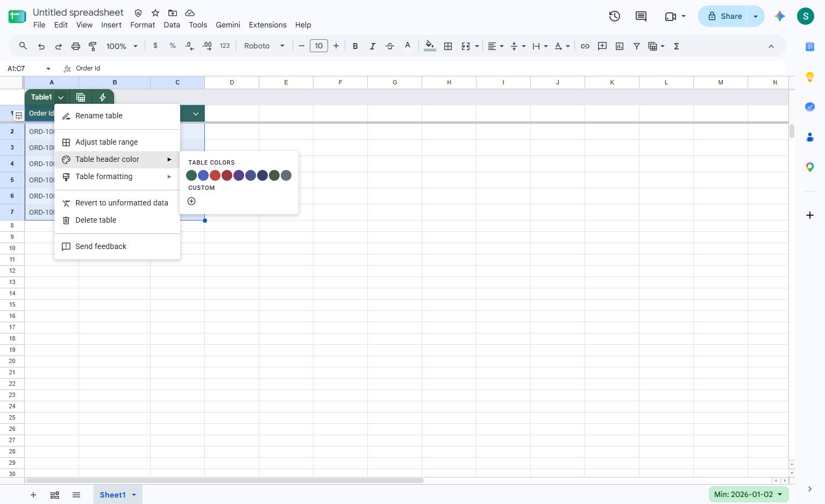Viewport: 825px width, 504px height.
Task: Pick the gray table header color
Action: pyautogui.click(x=286, y=175)
